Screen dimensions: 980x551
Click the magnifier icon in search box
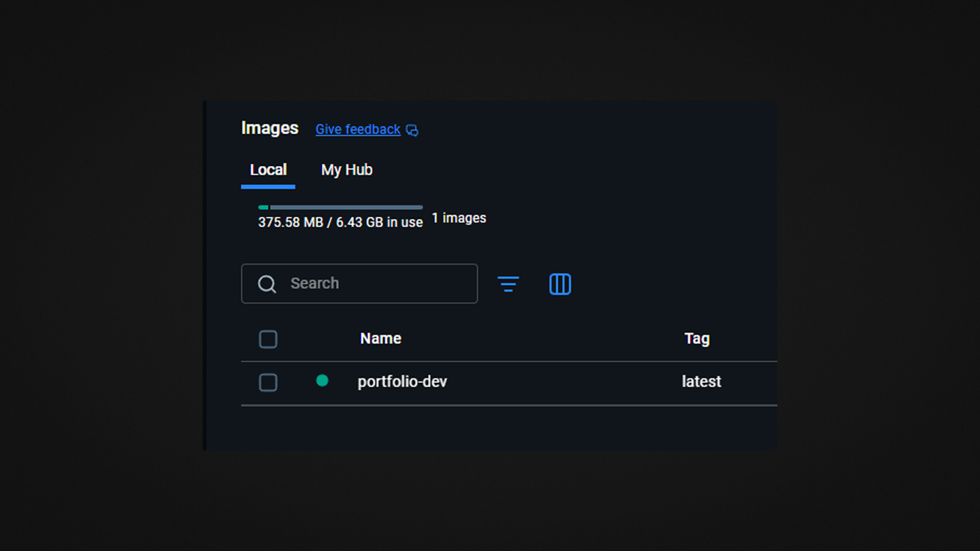coord(266,284)
